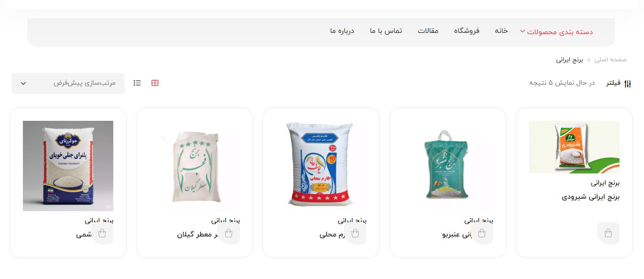Image resolution: width=644 pixels, height=279 pixels.
Task: Click cart icon on طارم محلی card
Action: 355,233
